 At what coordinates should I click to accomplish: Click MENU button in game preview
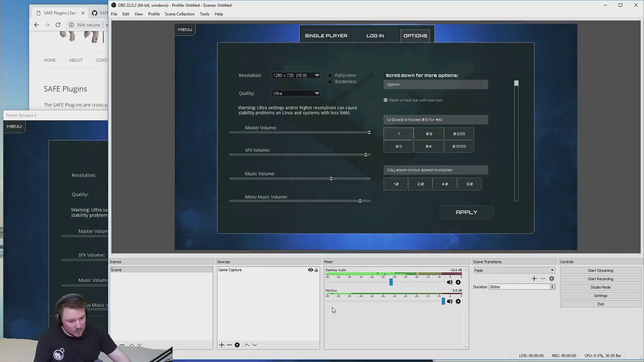[x=185, y=29]
